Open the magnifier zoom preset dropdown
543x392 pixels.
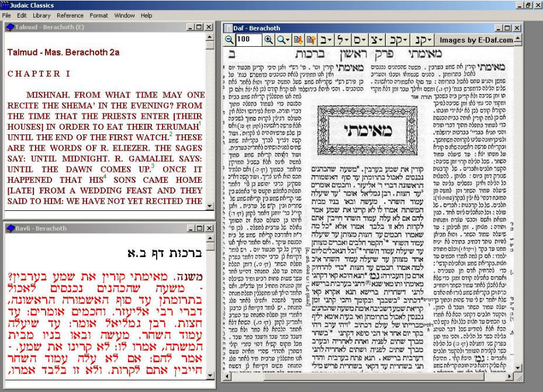pyautogui.click(x=283, y=40)
